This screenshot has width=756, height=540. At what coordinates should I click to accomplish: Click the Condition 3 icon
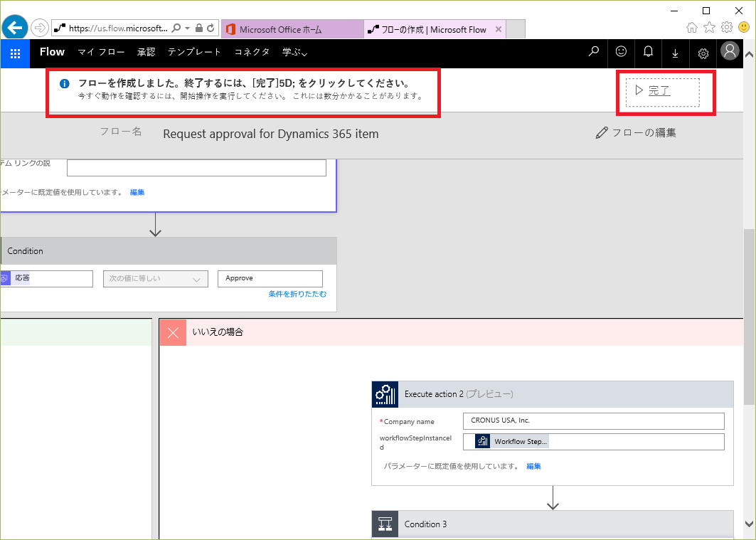click(385, 524)
